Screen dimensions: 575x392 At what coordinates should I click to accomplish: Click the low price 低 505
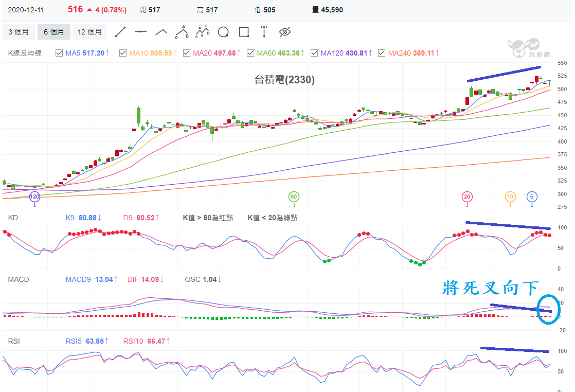click(265, 10)
